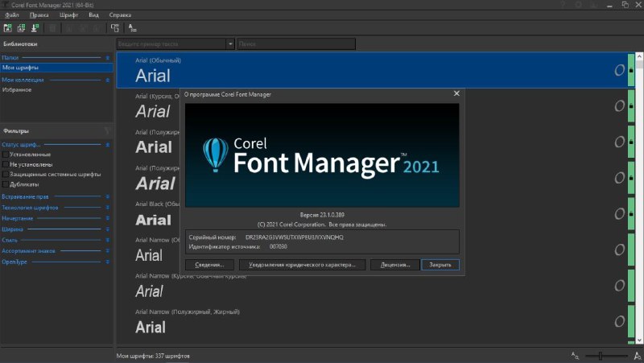Click OpenType O icon on Arial Black row

[619, 213]
